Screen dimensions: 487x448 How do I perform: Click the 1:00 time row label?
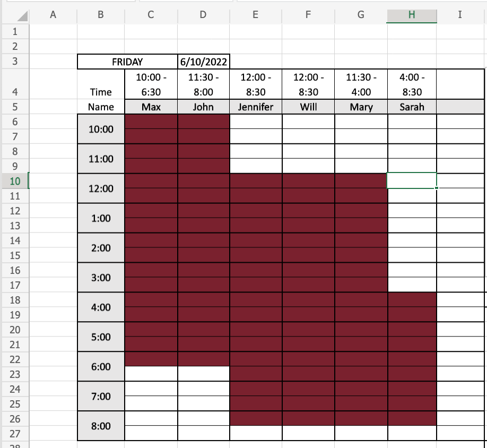[101, 218]
